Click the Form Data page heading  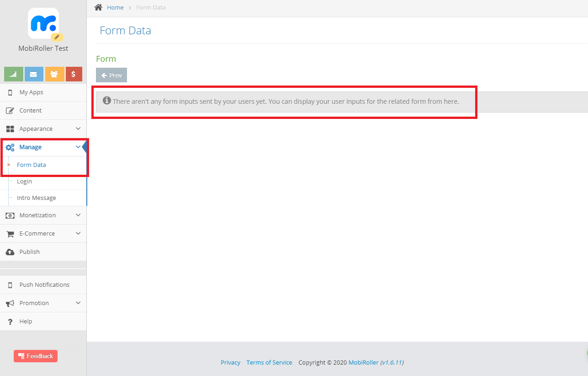click(125, 31)
